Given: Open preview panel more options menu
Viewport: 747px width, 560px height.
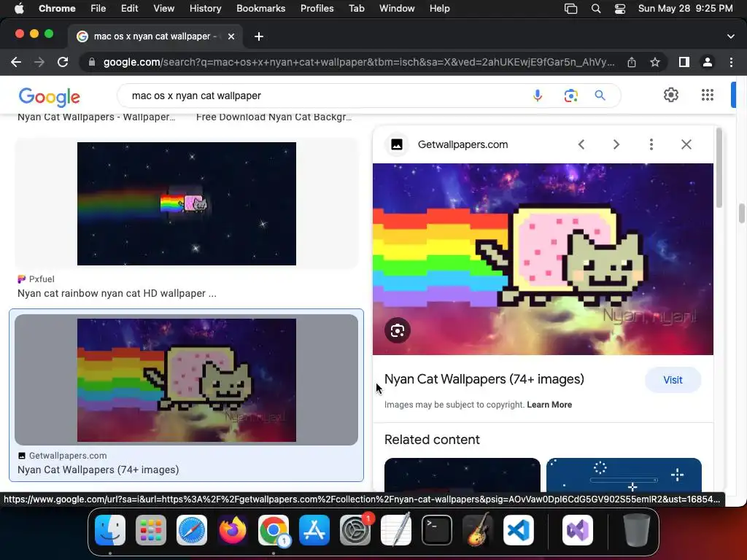Looking at the screenshot, I should coord(651,144).
